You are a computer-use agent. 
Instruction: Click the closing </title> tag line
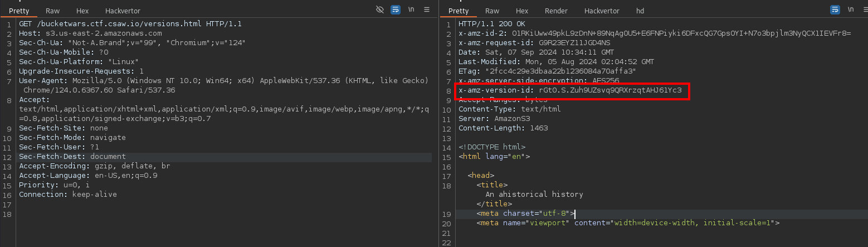pos(494,204)
